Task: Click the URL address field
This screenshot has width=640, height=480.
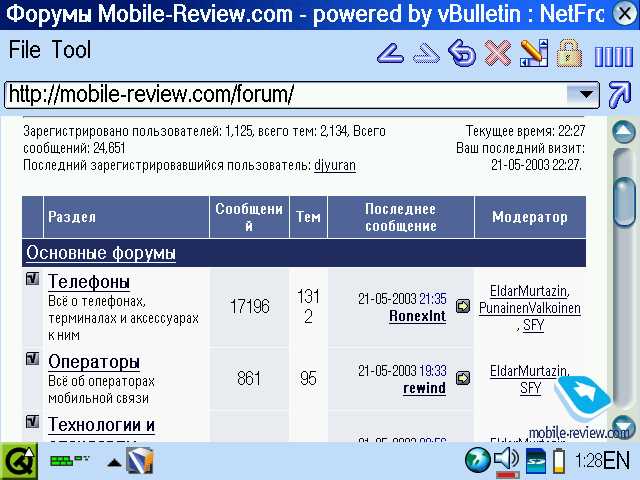Action: [286, 95]
